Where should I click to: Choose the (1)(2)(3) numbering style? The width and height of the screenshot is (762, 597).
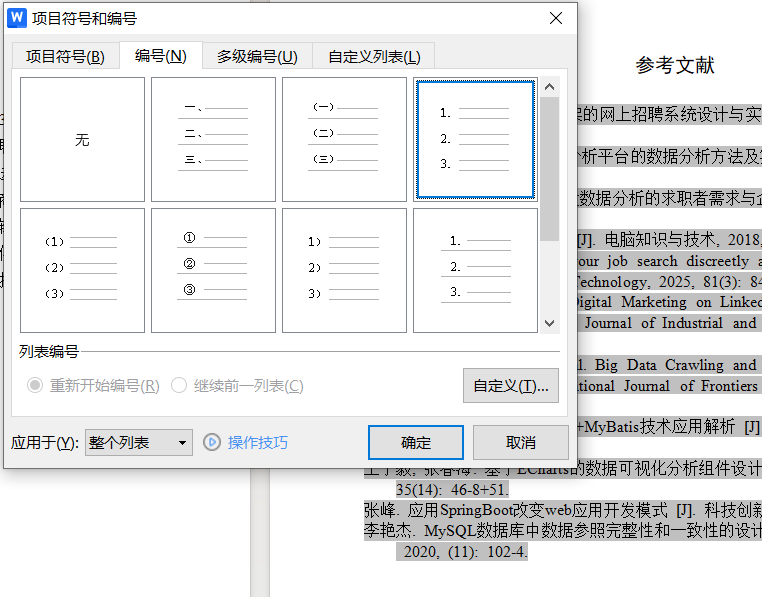[x=82, y=270]
